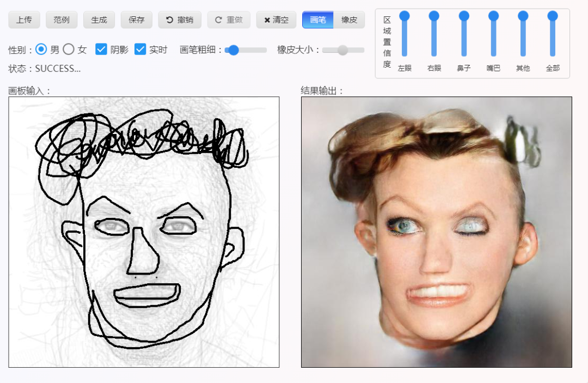Disable the 实时 (realtime) checkbox
The width and height of the screenshot is (588, 383).
[140, 50]
